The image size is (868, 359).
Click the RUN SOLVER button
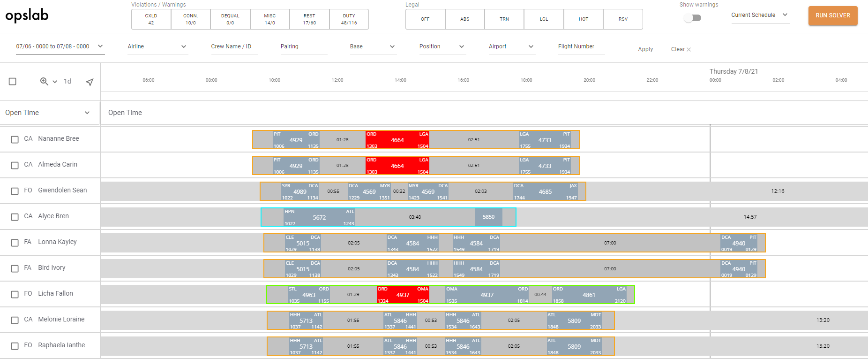[833, 15]
